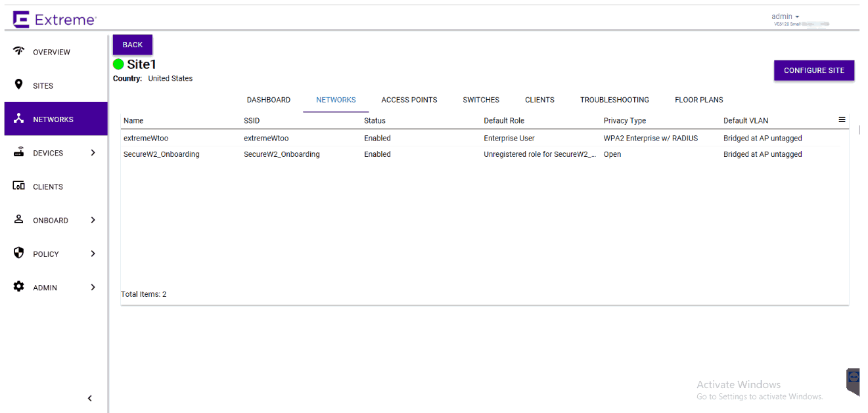Open the Access Points tab
Screen dimensions: 868x413
pos(409,100)
